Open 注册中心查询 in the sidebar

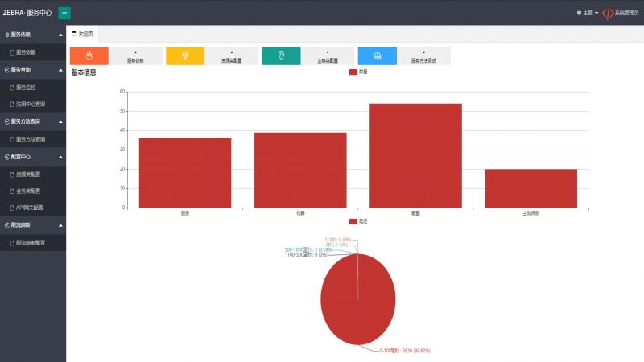31,104
